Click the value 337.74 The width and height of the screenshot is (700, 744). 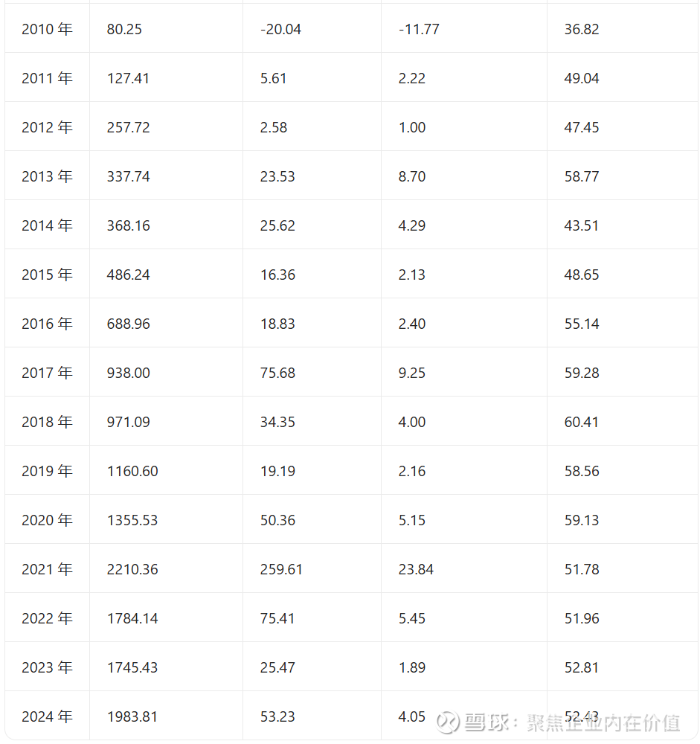tap(128, 176)
